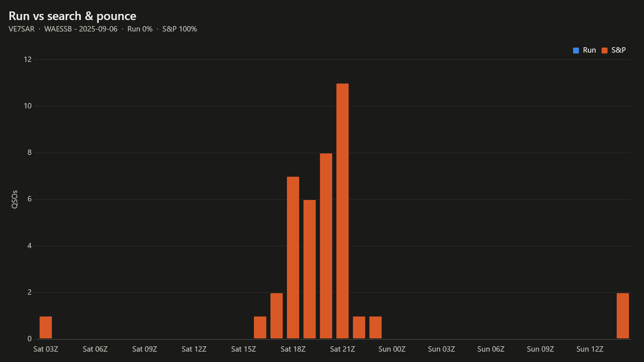The width and height of the screenshot is (644, 362).
Task: Click the 'Sun 09Z' axis label
Action: (540, 349)
